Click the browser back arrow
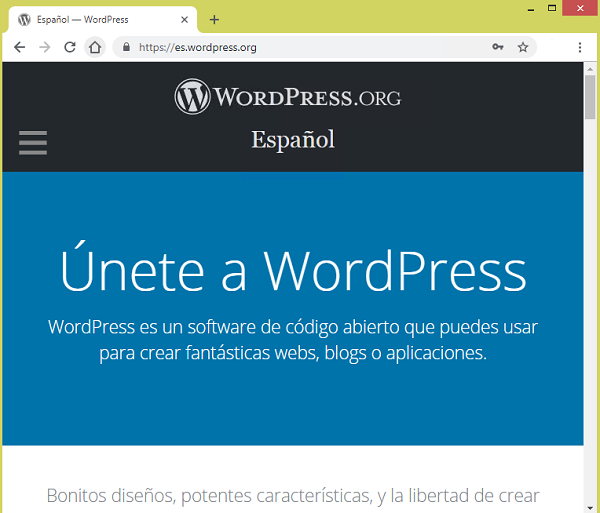 pyautogui.click(x=19, y=47)
